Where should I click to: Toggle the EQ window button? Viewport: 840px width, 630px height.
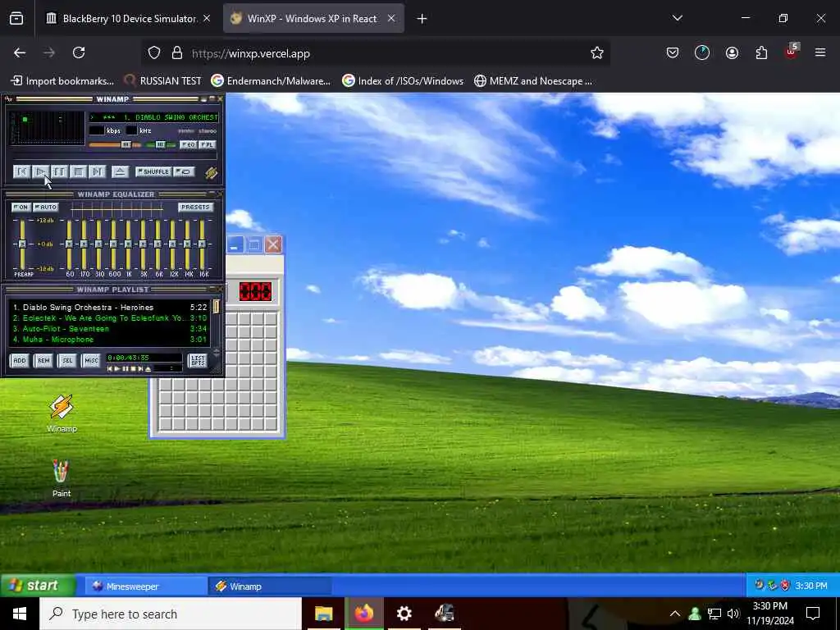188,144
